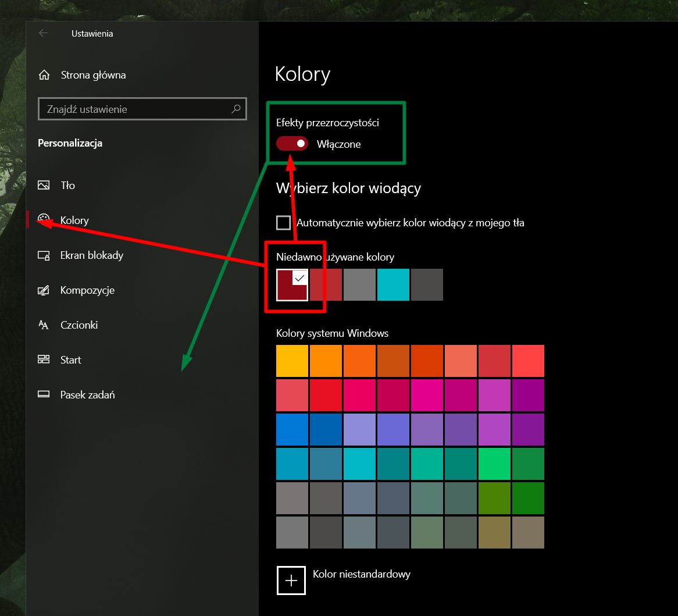Viewport: 678px width, 616px height.
Task: Click the Start tiles icon
Action: point(44,360)
